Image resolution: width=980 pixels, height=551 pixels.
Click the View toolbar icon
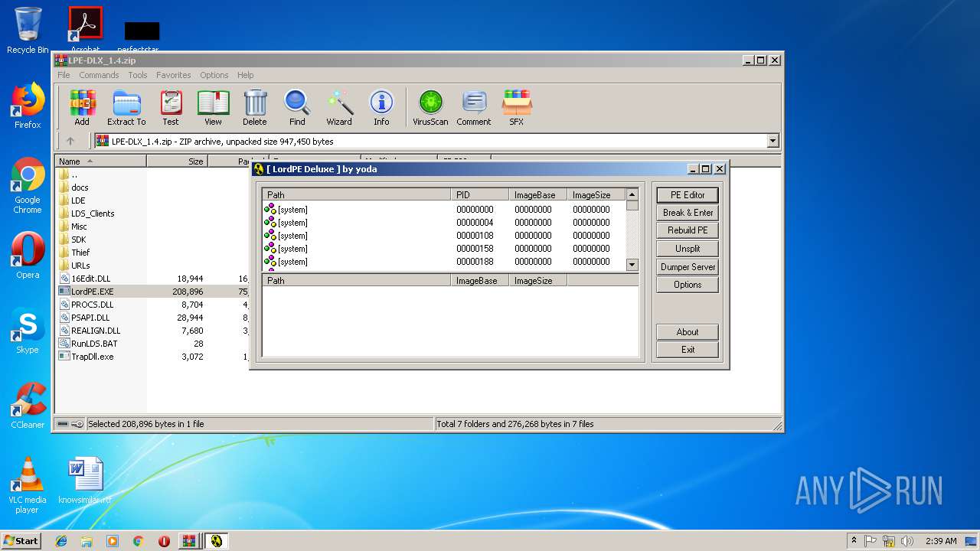(213, 107)
